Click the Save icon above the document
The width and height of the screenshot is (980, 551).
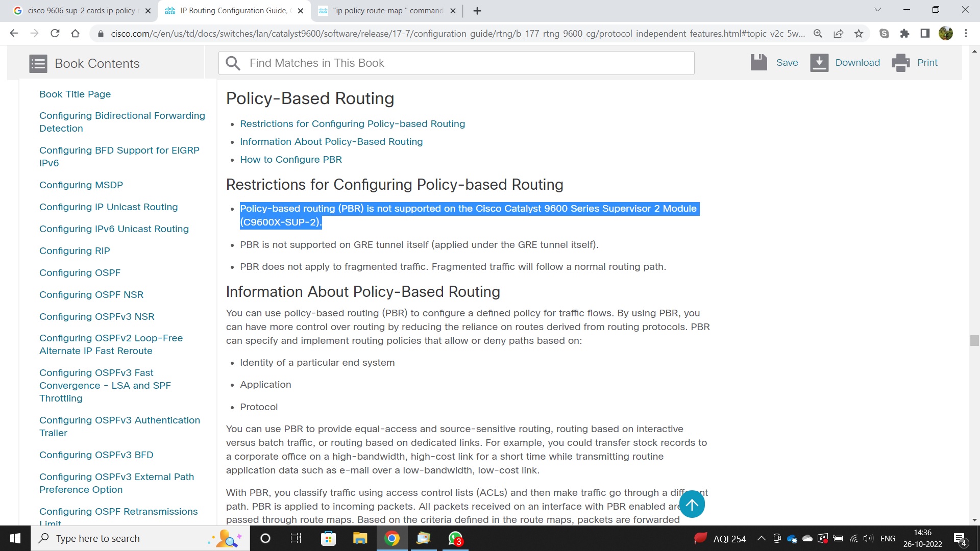(759, 62)
